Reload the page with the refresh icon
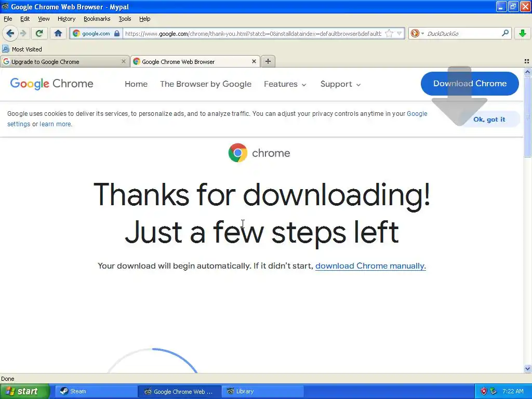Viewport: 532px width, 399px height. (39, 33)
